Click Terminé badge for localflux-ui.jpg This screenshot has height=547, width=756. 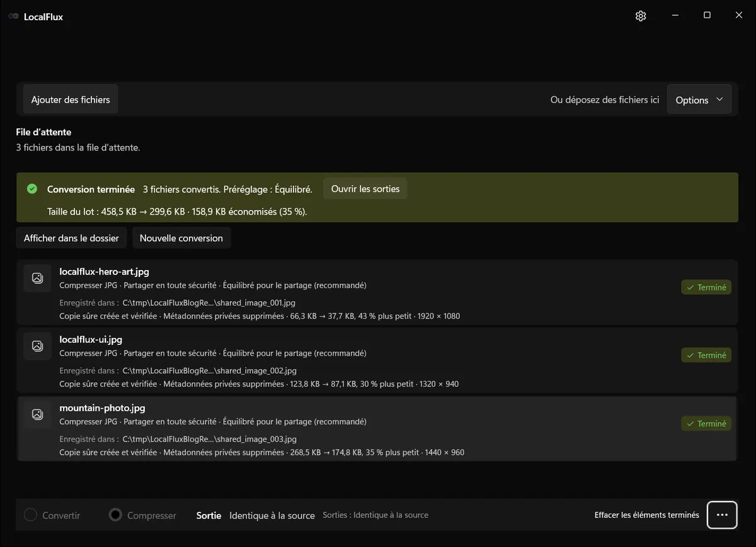(706, 355)
